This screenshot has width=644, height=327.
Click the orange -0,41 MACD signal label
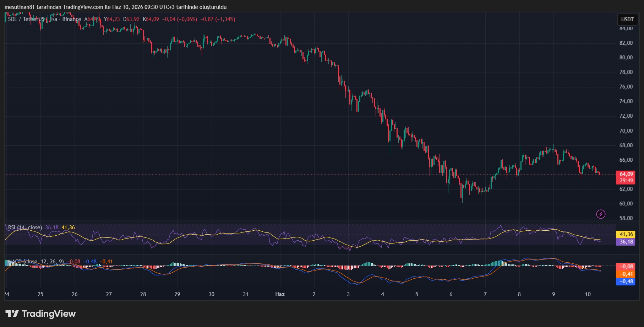click(x=626, y=274)
